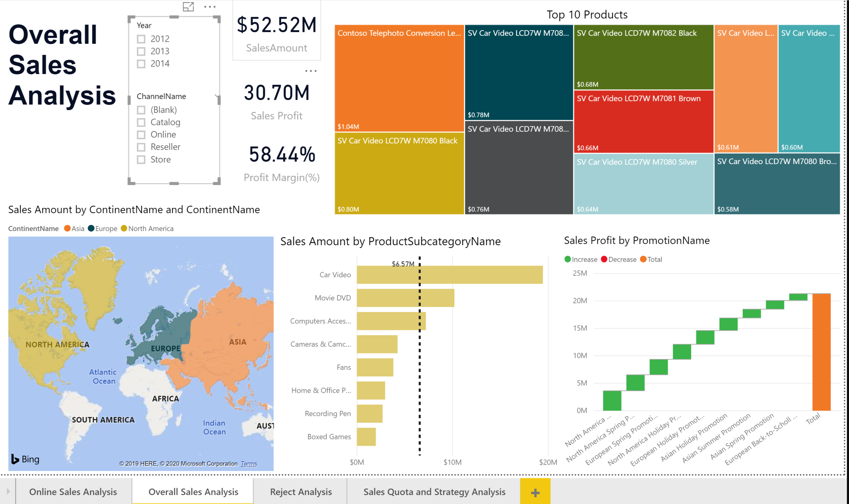Click the Asia color dot in the ContinentName legend
The image size is (849, 504).
[x=68, y=228]
